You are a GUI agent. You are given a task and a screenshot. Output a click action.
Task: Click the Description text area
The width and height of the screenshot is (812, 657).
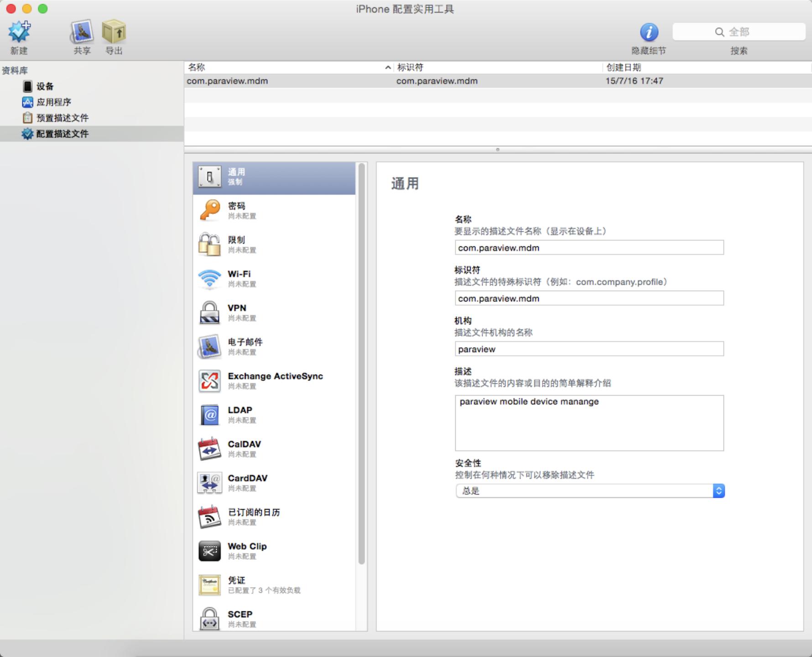click(x=589, y=423)
